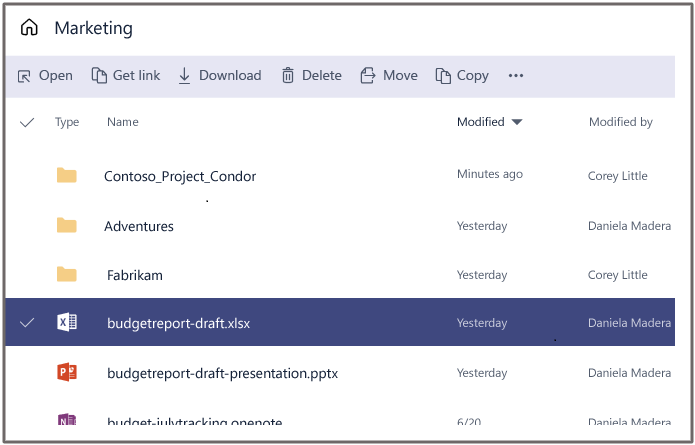
Task: Sort by the Name column header
Action: tap(123, 122)
